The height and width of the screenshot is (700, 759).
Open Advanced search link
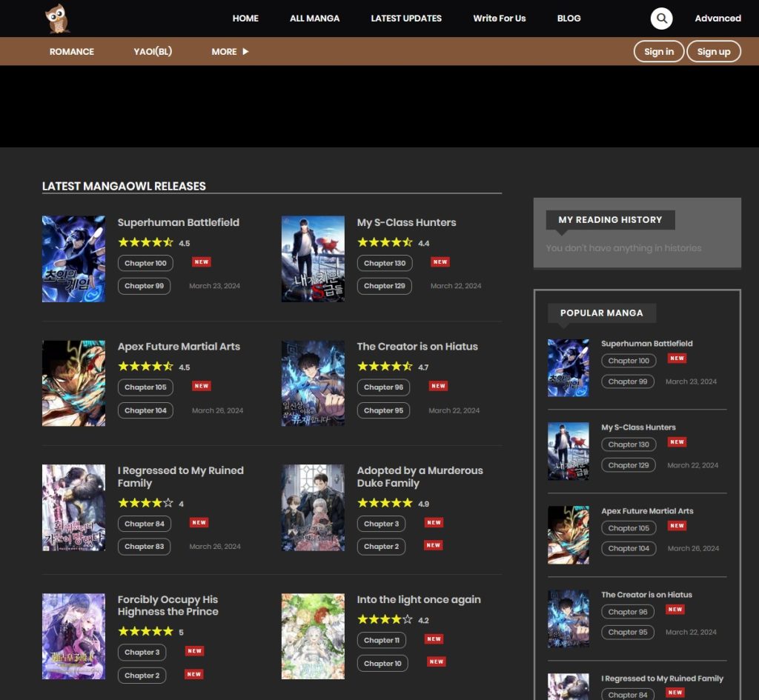click(x=717, y=19)
